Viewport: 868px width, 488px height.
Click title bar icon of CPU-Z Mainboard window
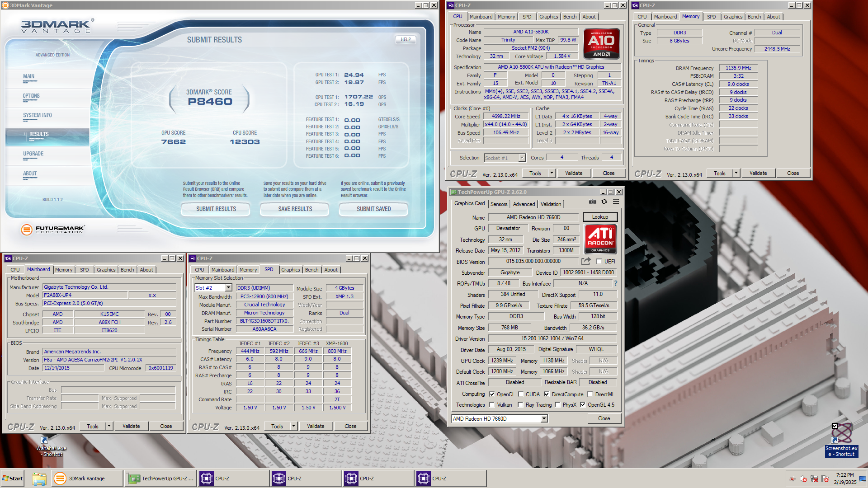click(8, 258)
